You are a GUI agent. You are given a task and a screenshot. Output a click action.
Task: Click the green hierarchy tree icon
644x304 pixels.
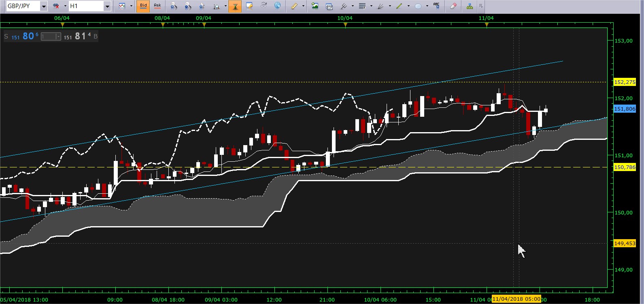coord(470,6)
